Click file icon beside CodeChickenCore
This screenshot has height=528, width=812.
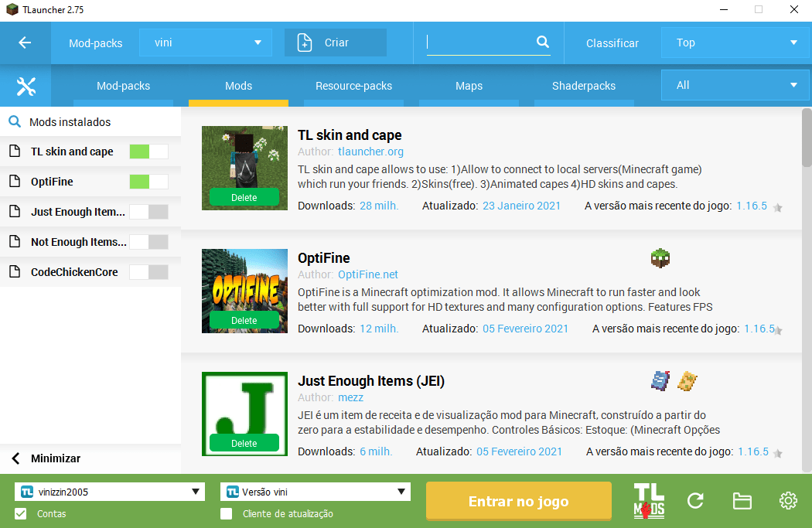pos(15,271)
